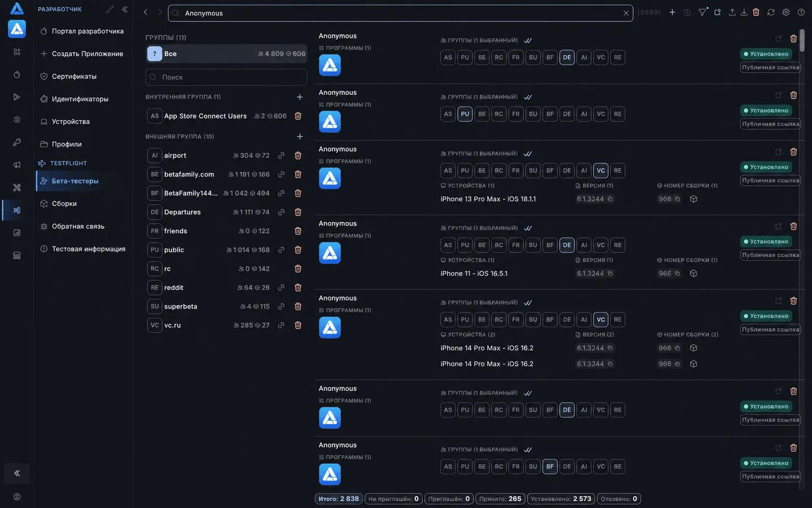This screenshot has width=812, height=508.
Task: Open Обратная связь in sidebar
Action: tap(83, 226)
